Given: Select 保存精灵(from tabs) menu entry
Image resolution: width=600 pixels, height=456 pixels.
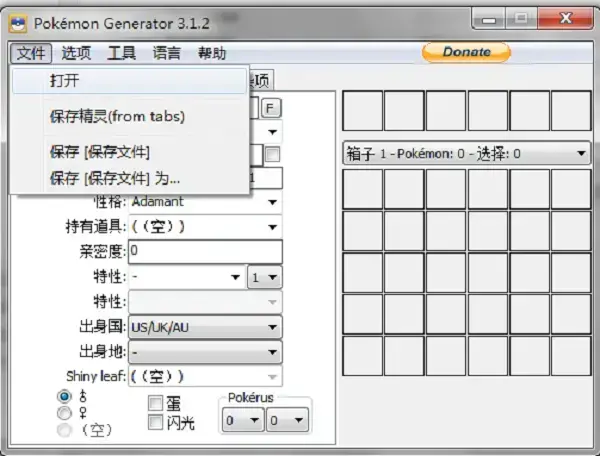Looking at the screenshot, I should pyautogui.click(x=129, y=116).
